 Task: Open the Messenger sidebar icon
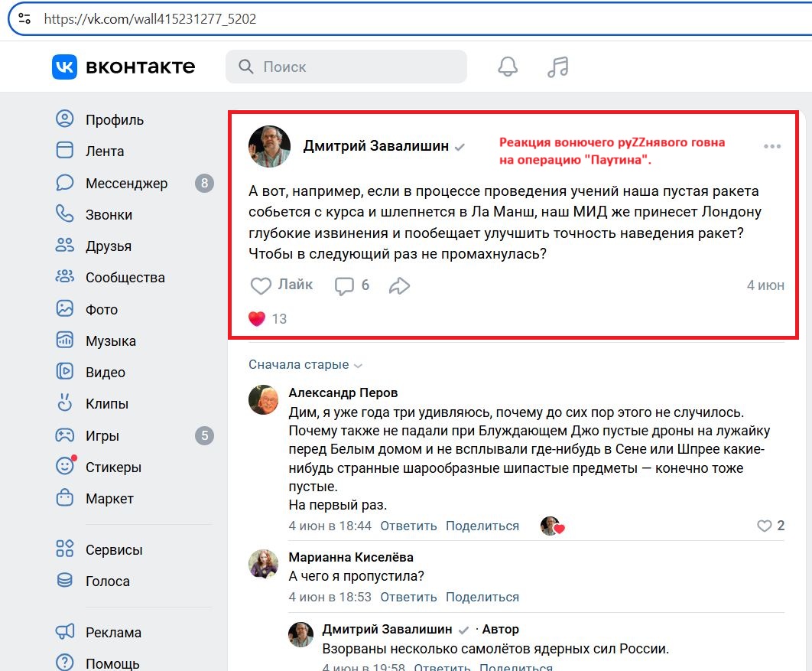coord(65,183)
